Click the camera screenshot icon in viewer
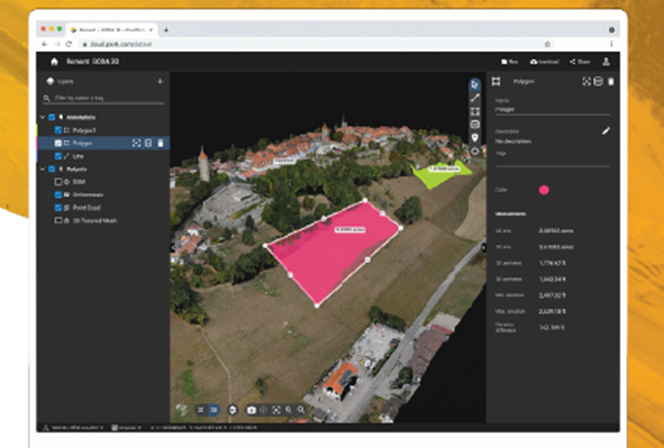This screenshot has height=448, width=664. click(x=252, y=410)
